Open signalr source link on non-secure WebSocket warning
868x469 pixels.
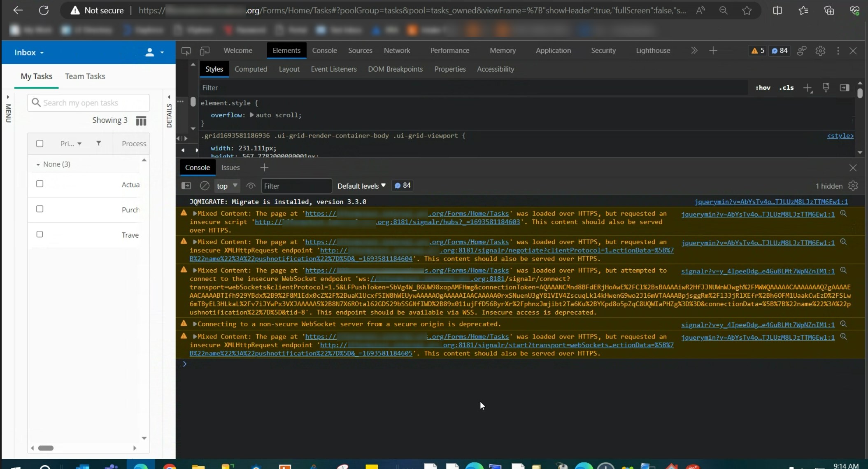758,325
